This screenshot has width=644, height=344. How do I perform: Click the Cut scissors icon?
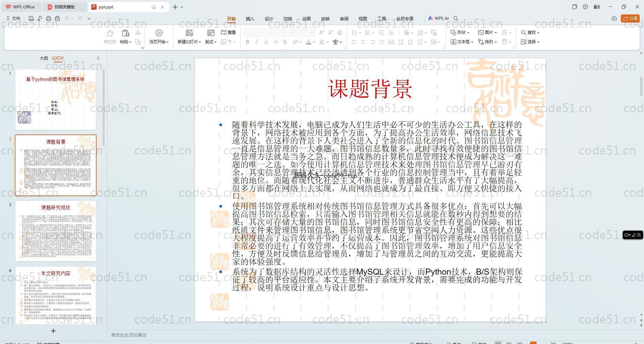[138, 33]
